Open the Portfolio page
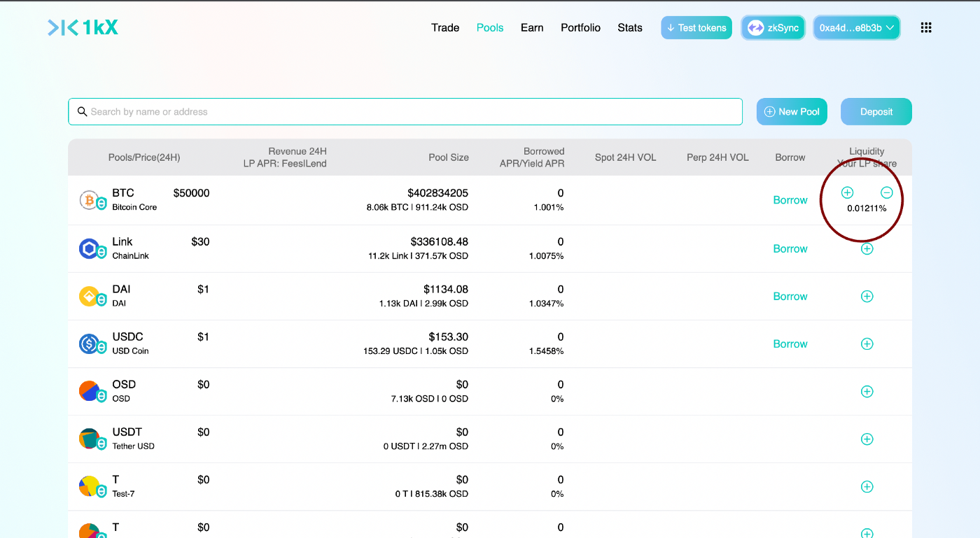The height and width of the screenshot is (538, 980). pyautogui.click(x=580, y=28)
